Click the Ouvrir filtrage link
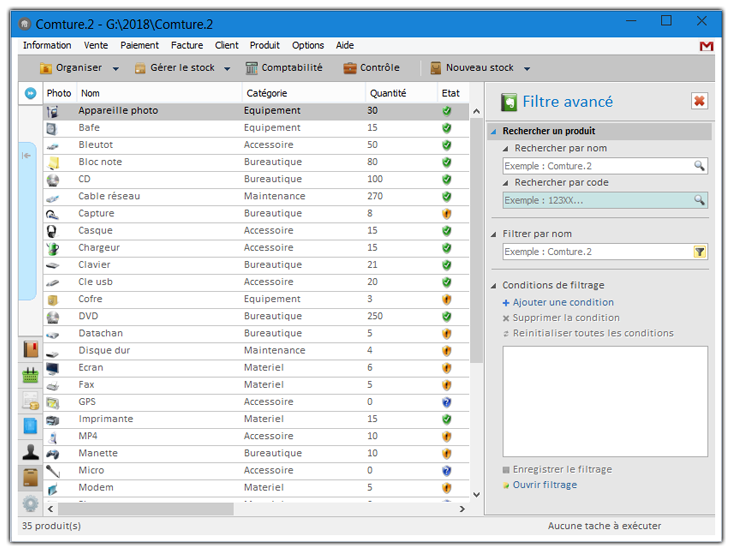Image resolution: width=732 pixels, height=552 pixels. click(x=544, y=485)
